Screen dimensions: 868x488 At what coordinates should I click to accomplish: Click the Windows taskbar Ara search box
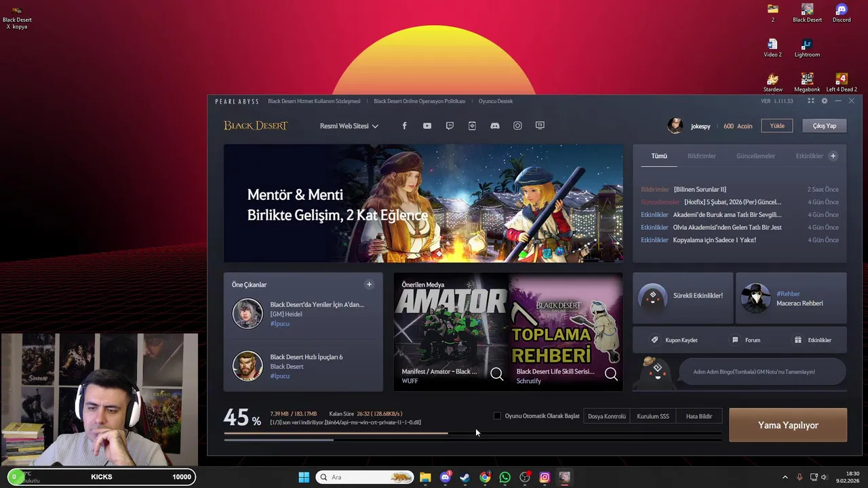tap(365, 477)
